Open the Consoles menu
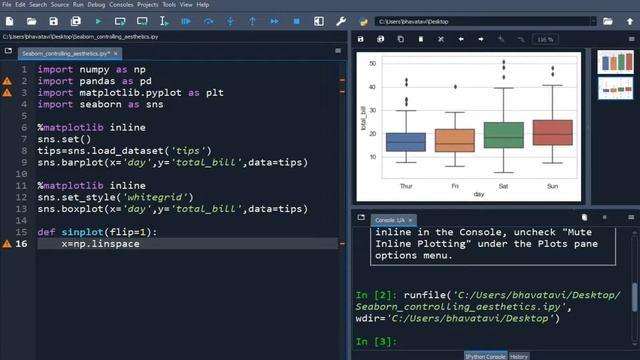Viewport: 640px width, 360px height. click(x=121, y=4)
